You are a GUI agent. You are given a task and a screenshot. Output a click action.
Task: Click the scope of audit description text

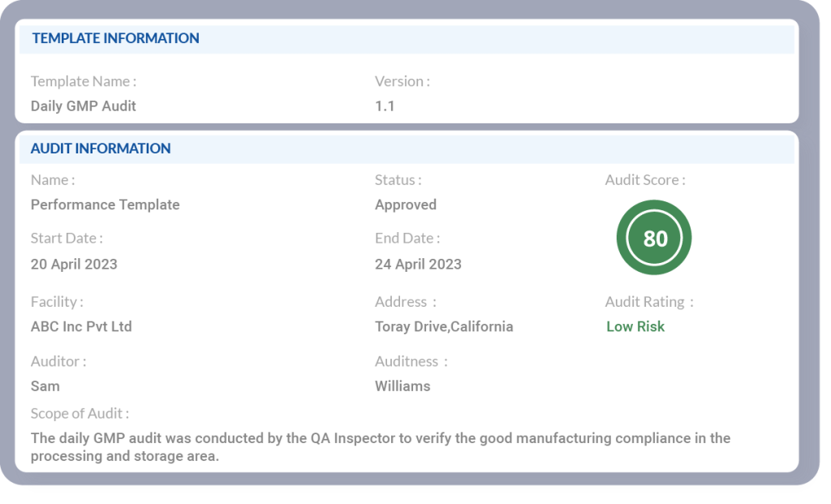380,447
